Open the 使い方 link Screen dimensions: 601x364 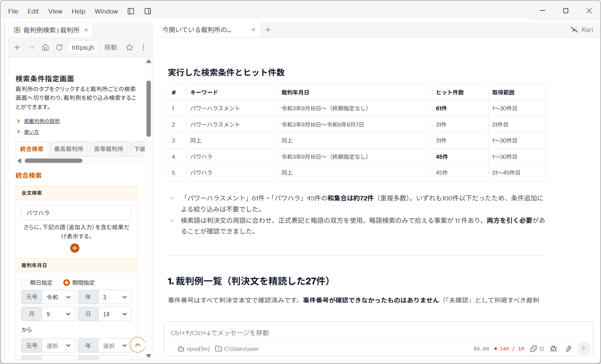point(32,132)
